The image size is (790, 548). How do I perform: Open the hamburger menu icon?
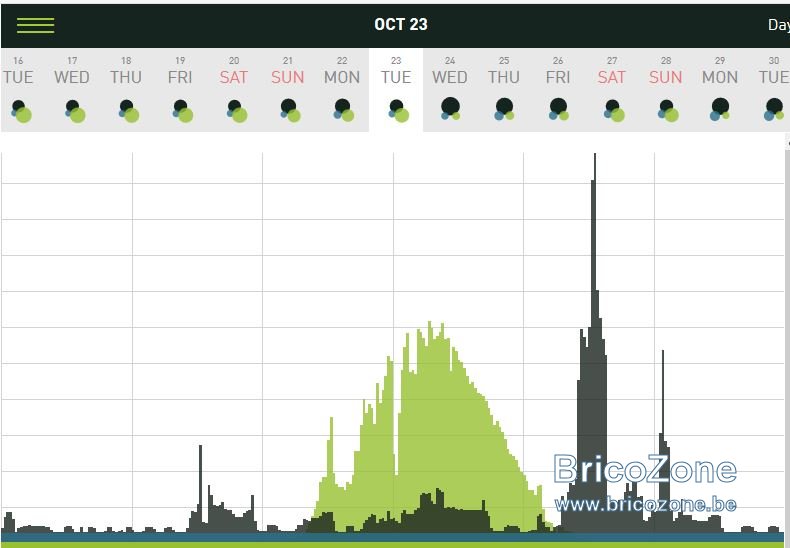35,25
